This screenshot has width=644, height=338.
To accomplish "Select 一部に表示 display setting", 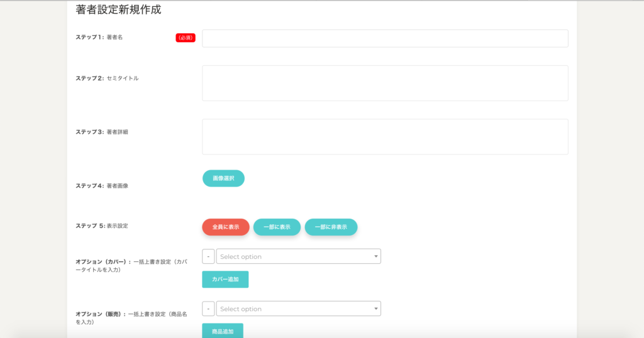I will (x=277, y=227).
